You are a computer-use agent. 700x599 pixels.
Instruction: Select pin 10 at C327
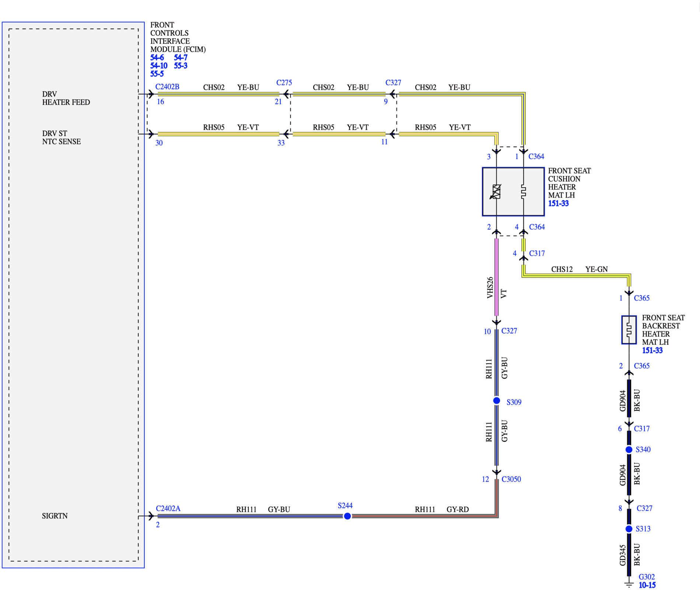(x=487, y=332)
